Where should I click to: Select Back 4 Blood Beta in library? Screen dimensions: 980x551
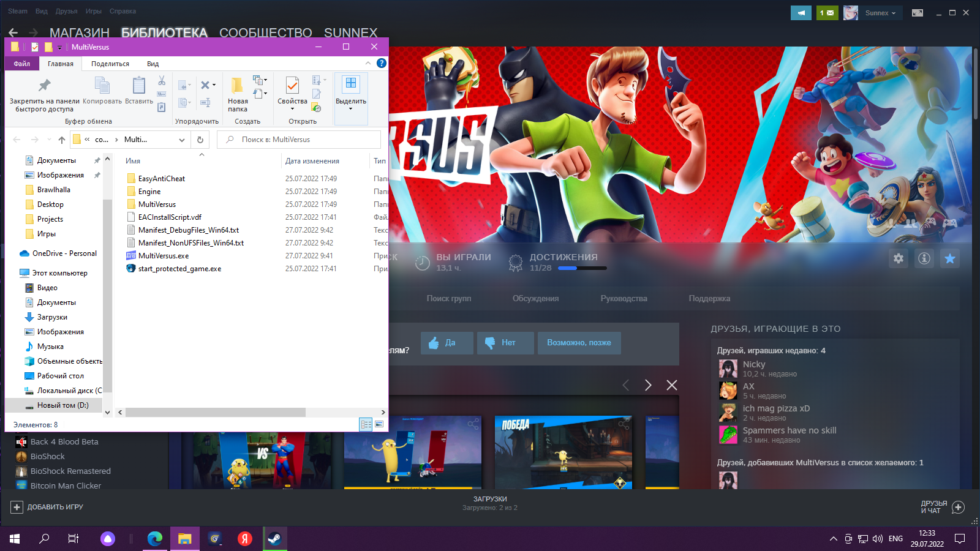64,441
